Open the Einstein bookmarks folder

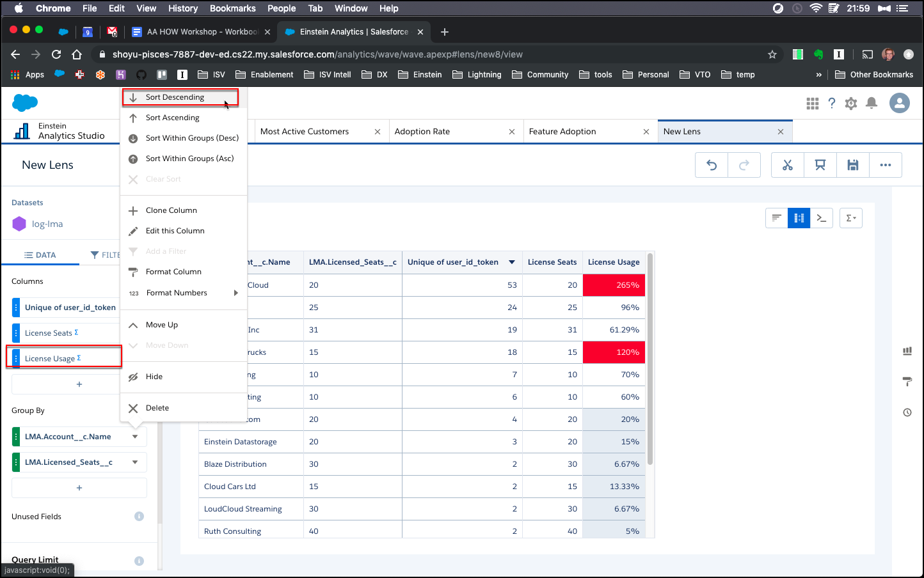tap(420, 75)
